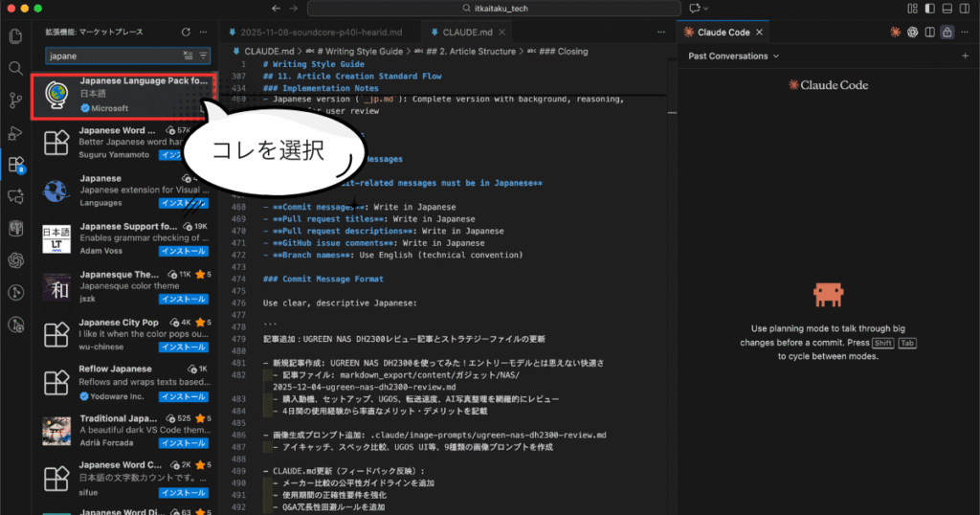Select Japanese Language Pack by Microsoft

(x=123, y=96)
